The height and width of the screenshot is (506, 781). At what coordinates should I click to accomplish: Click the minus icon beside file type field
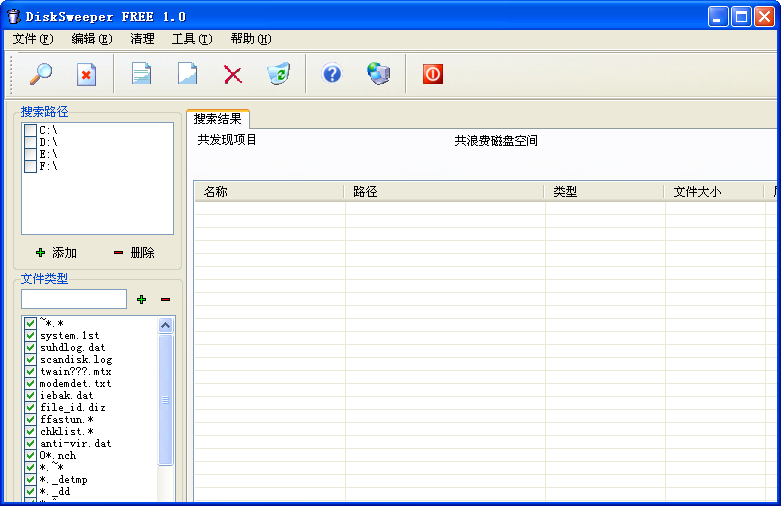pos(166,299)
